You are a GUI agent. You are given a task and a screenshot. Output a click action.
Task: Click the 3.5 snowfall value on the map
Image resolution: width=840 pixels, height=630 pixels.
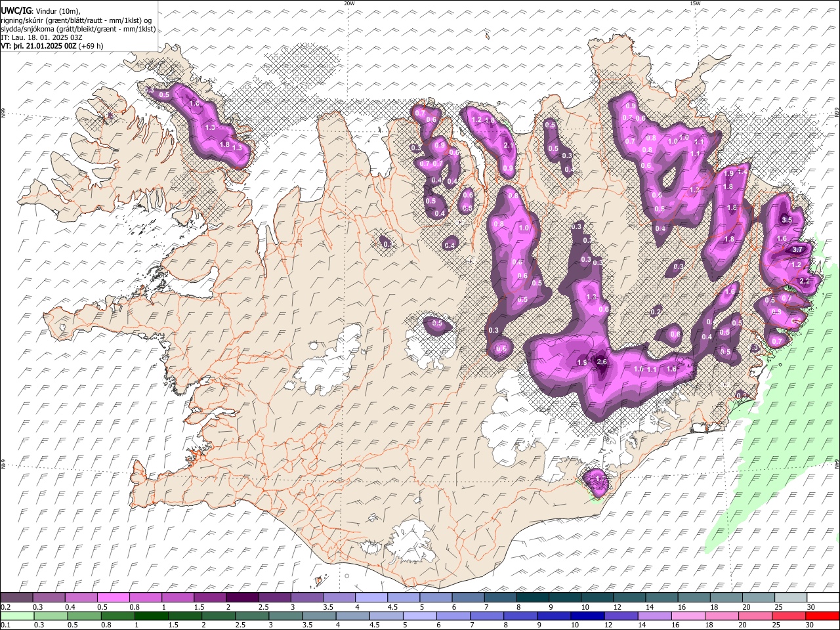click(787, 220)
